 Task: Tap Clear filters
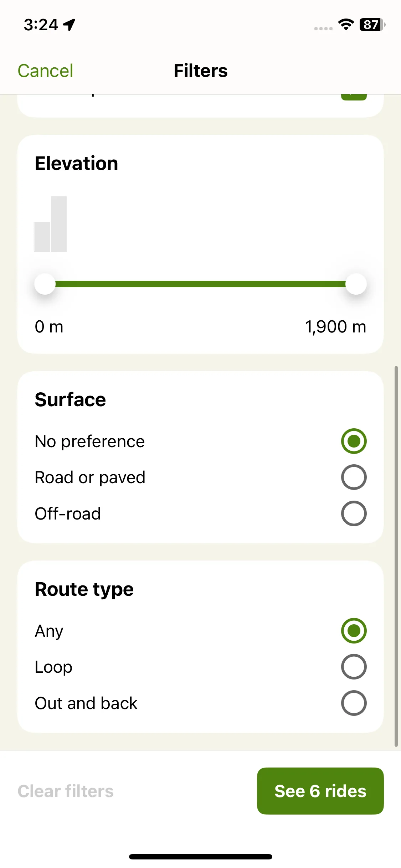tap(66, 791)
